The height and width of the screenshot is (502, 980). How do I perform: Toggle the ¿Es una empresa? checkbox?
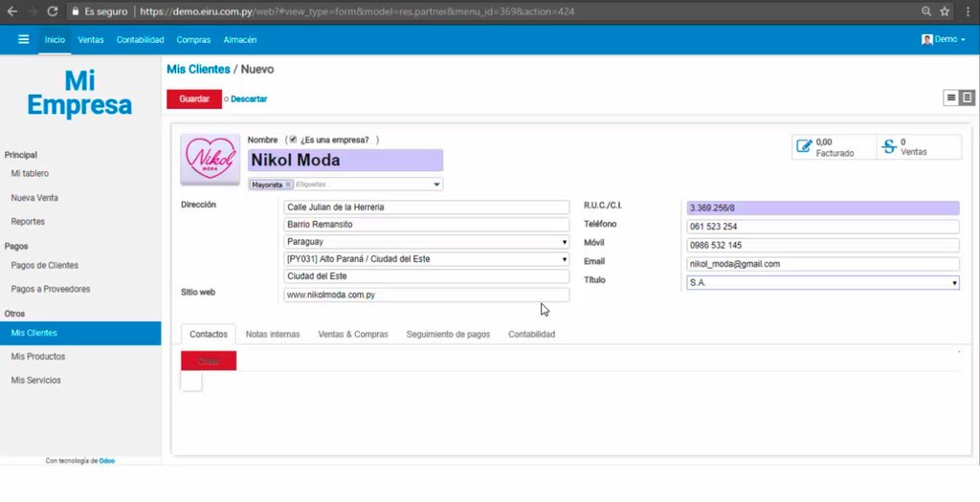point(293,140)
